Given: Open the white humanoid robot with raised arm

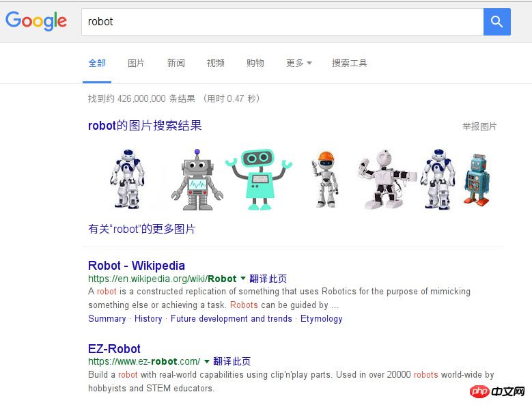Looking at the screenshot, I should [x=387, y=179].
